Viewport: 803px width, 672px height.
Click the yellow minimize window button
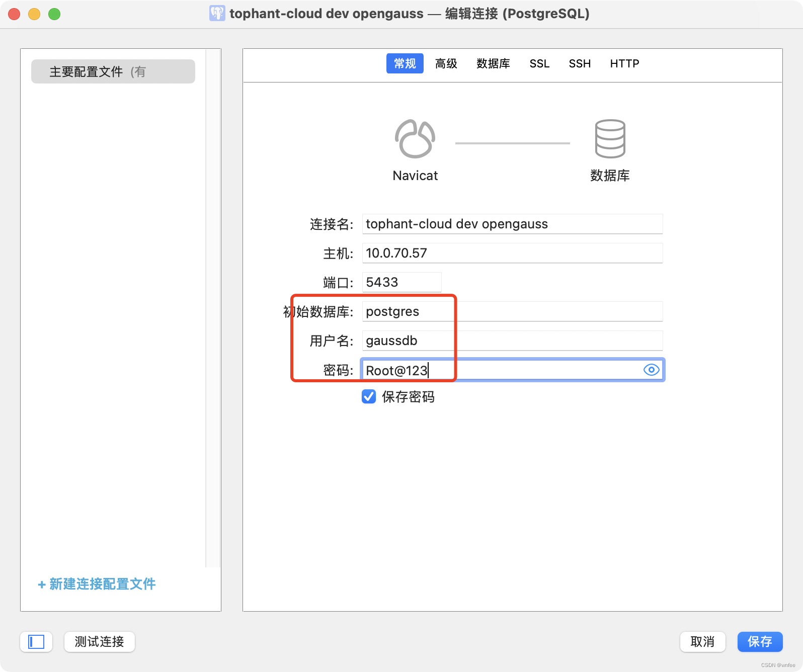pos(34,14)
